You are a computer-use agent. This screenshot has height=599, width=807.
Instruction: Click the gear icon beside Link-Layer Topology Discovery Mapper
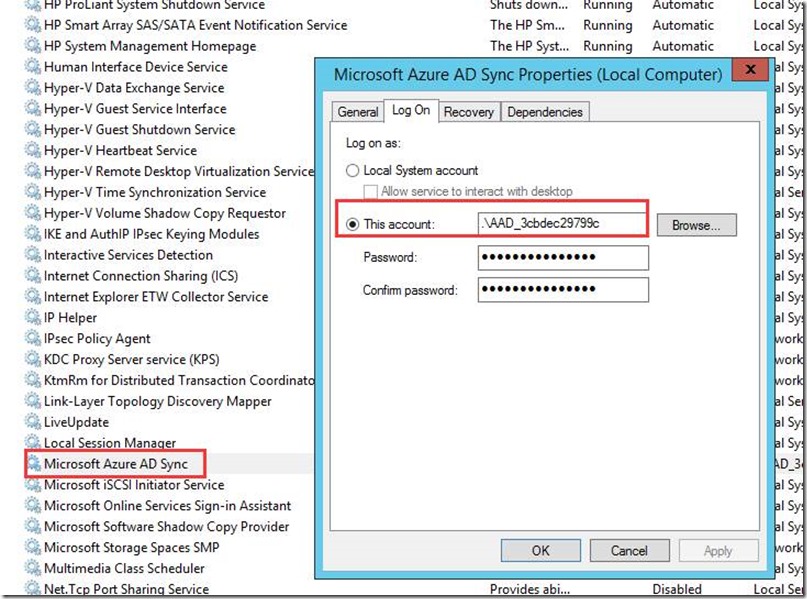[x=32, y=401]
